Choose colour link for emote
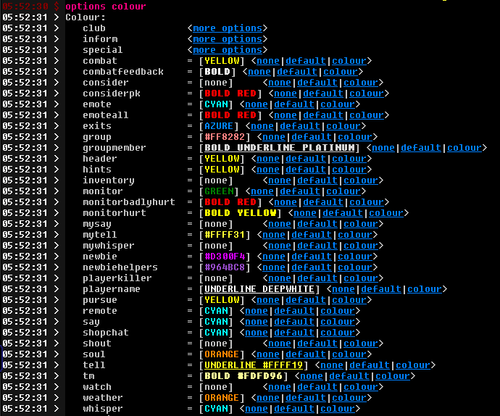 (x=338, y=105)
